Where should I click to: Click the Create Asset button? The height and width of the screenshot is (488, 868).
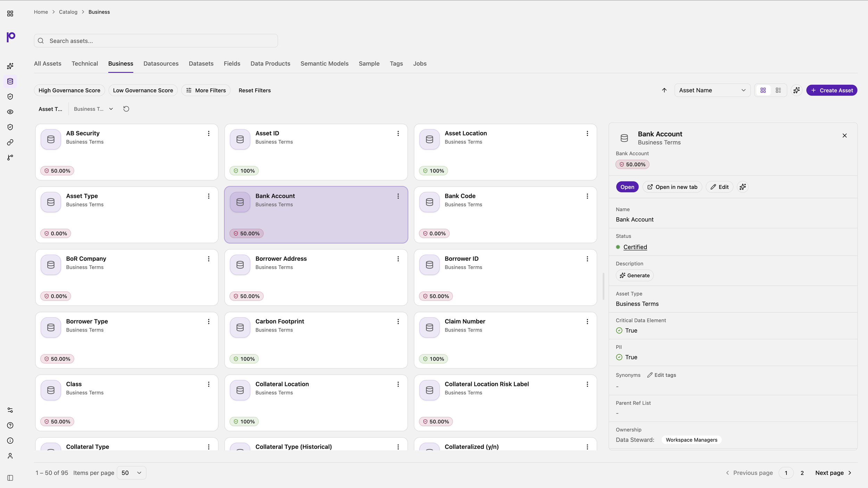(832, 90)
